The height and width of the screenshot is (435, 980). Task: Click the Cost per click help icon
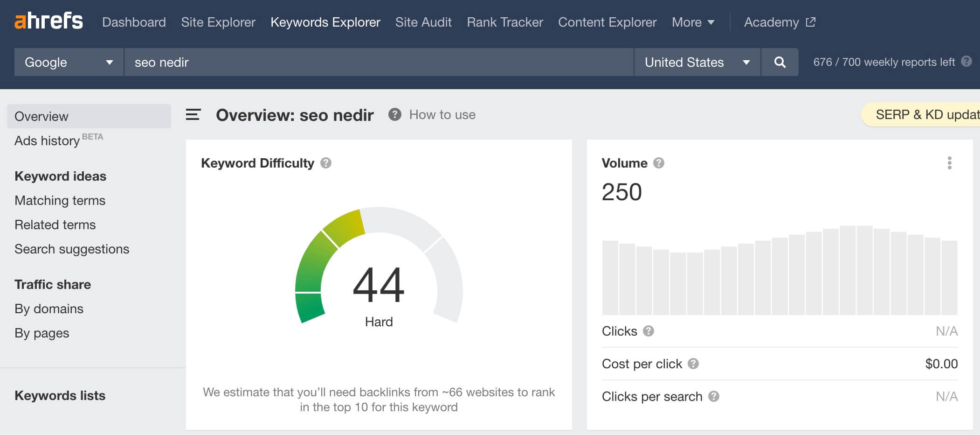[x=693, y=364]
